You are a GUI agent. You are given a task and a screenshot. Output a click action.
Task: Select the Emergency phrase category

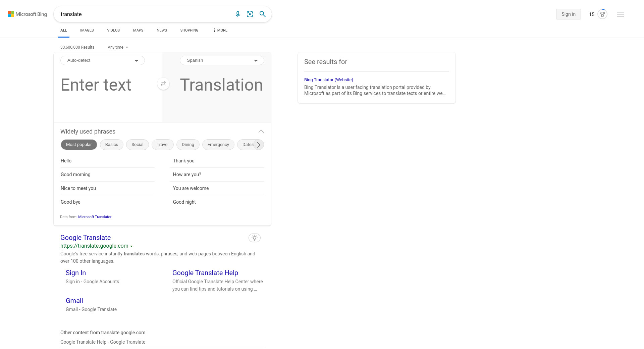point(218,145)
